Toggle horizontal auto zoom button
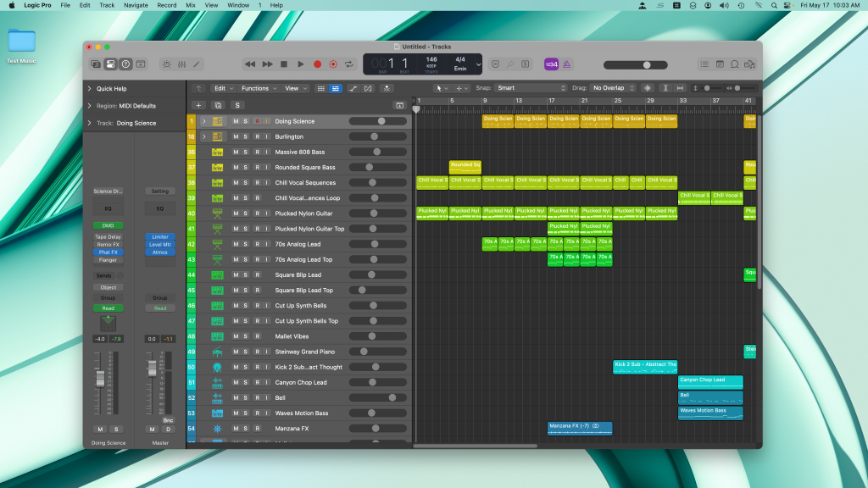Image resolution: width=868 pixels, height=488 pixels. click(x=681, y=88)
